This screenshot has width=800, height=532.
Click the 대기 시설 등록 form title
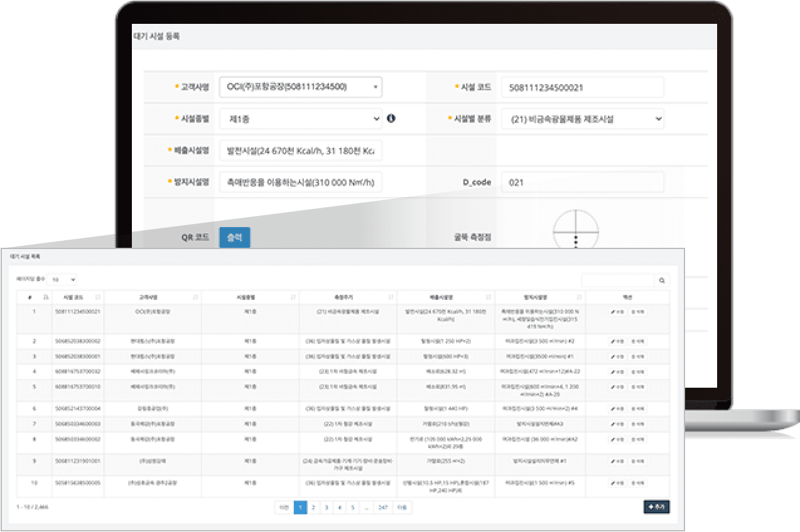156,37
